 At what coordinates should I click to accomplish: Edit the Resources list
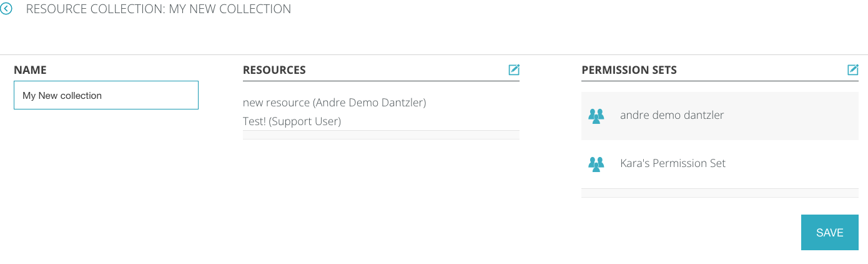[x=514, y=70]
